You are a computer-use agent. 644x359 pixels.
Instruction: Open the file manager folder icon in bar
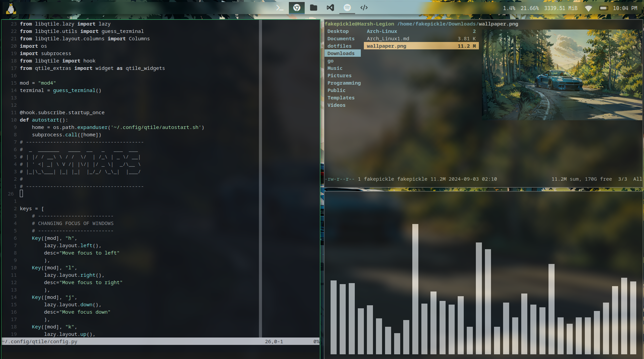click(x=313, y=8)
